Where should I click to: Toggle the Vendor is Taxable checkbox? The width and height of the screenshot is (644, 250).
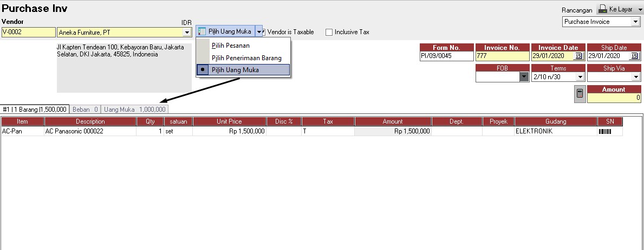pos(263,32)
